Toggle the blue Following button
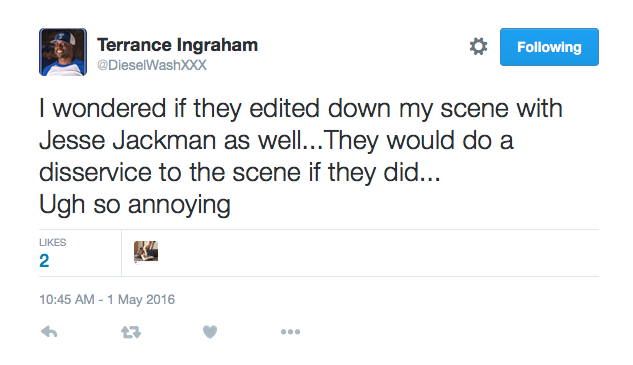633x365 pixels. coord(549,47)
